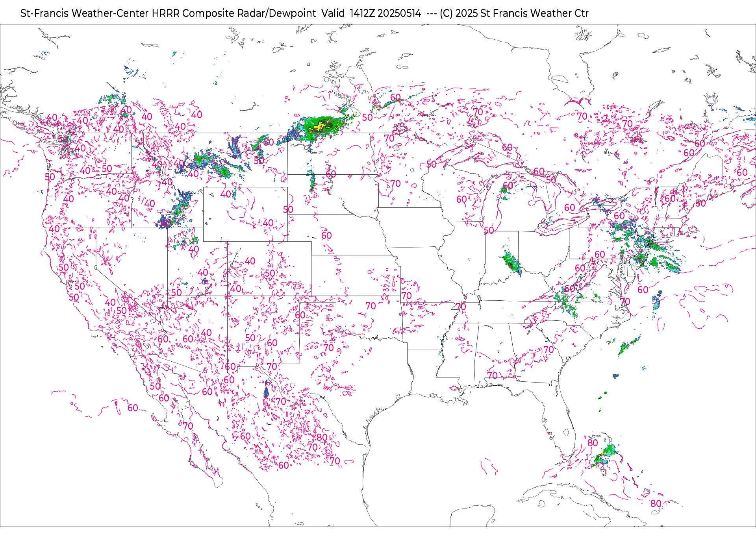Click the '60' label over the Pacific off Baja
The image size is (756, 551).
click(x=133, y=408)
